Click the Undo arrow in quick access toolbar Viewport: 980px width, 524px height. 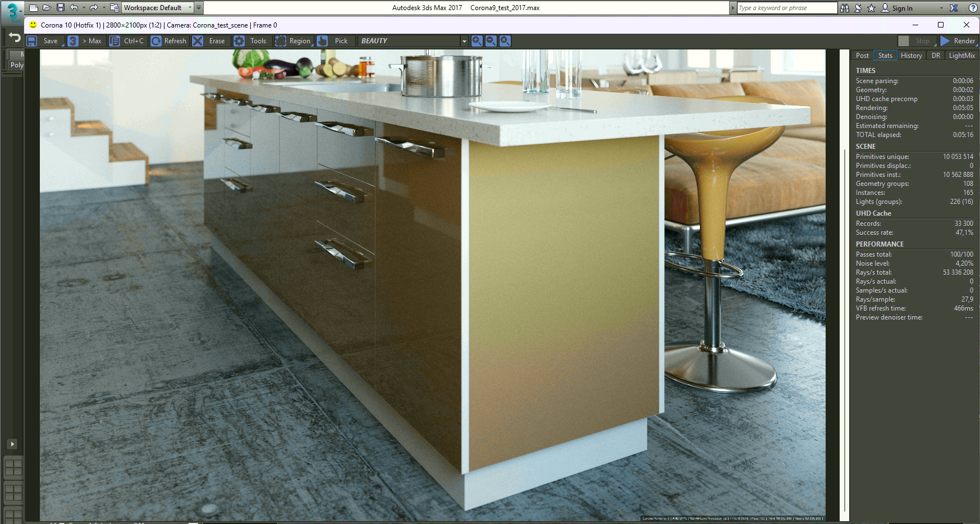(x=74, y=8)
